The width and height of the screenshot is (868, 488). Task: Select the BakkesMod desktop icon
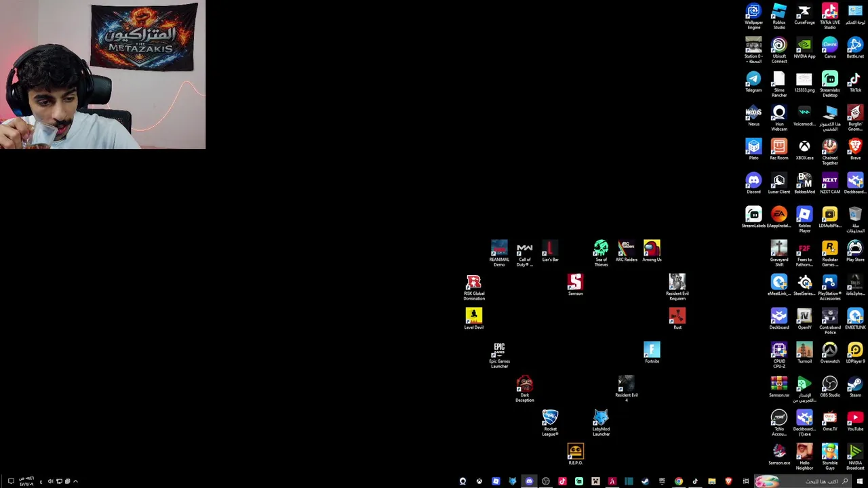coord(804,184)
